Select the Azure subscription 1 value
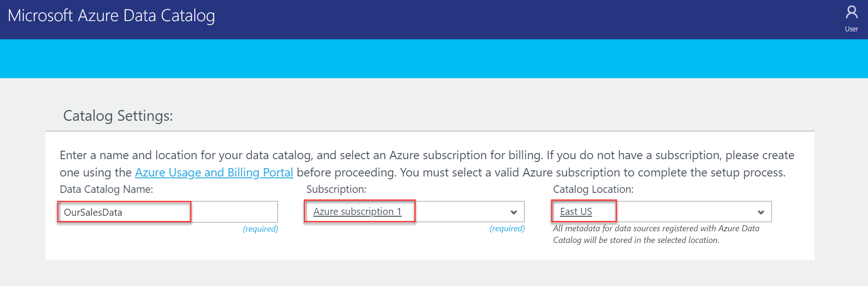This screenshot has width=868, height=286. click(357, 212)
